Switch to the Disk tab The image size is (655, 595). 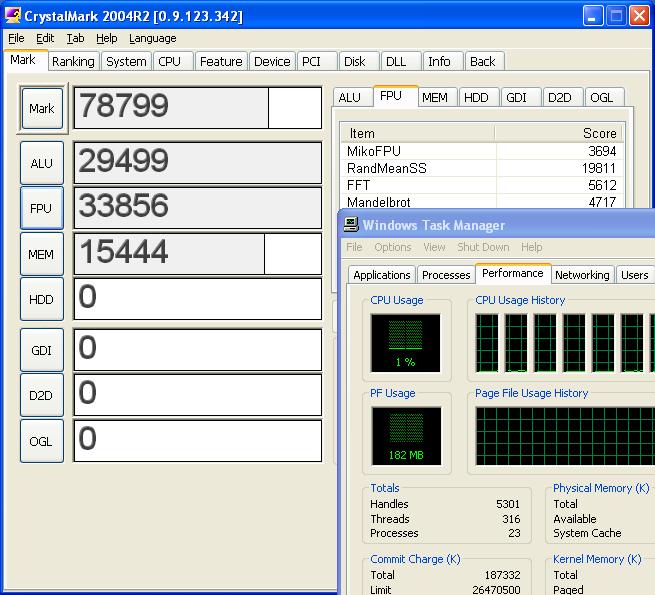(359, 61)
